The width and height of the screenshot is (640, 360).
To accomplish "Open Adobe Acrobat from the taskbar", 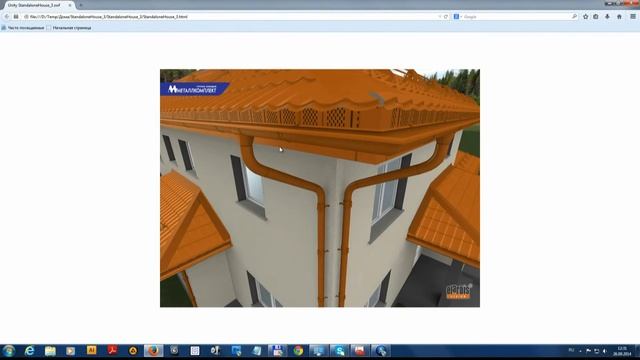I will [x=112, y=351].
